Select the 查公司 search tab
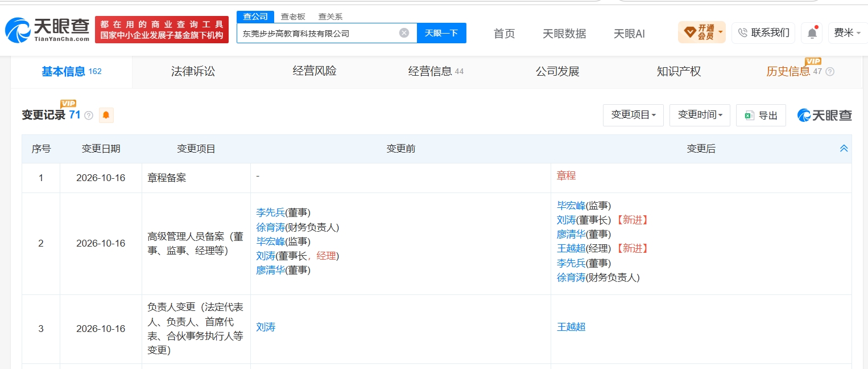Screen dimensions: 868x369 click(255, 17)
